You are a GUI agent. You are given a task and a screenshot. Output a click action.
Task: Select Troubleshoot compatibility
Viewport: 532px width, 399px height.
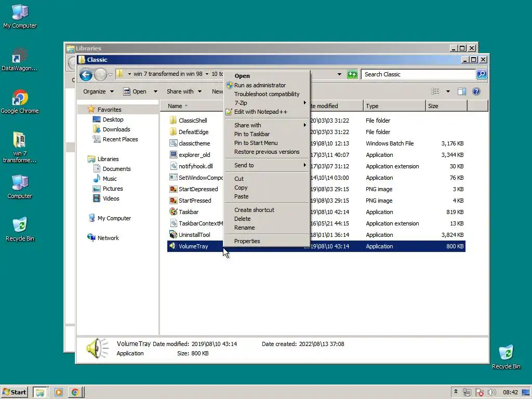pyautogui.click(x=267, y=94)
